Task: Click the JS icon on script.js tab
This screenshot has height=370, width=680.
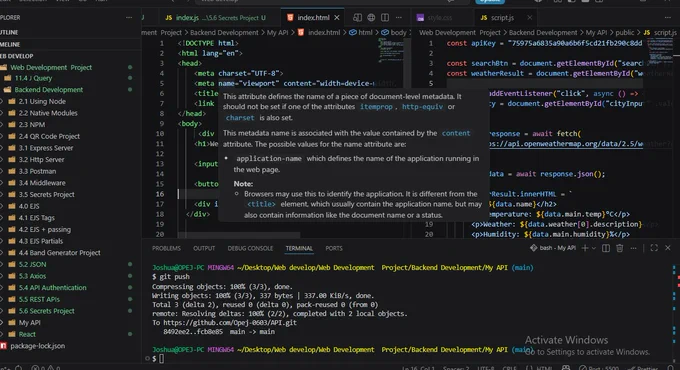Action: point(484,17)
